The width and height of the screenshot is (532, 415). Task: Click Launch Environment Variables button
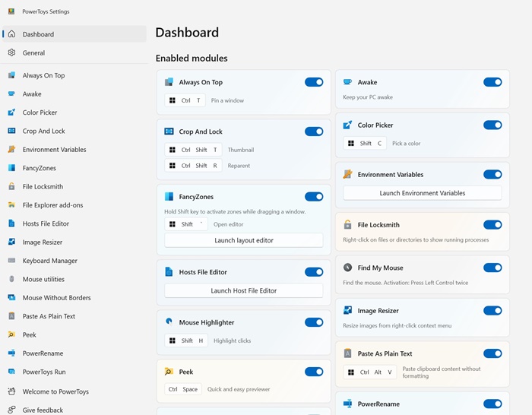(x=423, y=193)
